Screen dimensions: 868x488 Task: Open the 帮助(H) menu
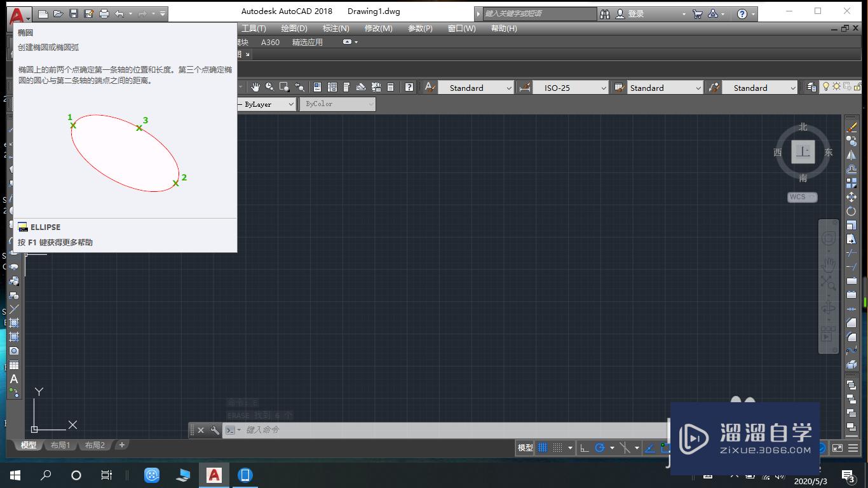point(504,28)
